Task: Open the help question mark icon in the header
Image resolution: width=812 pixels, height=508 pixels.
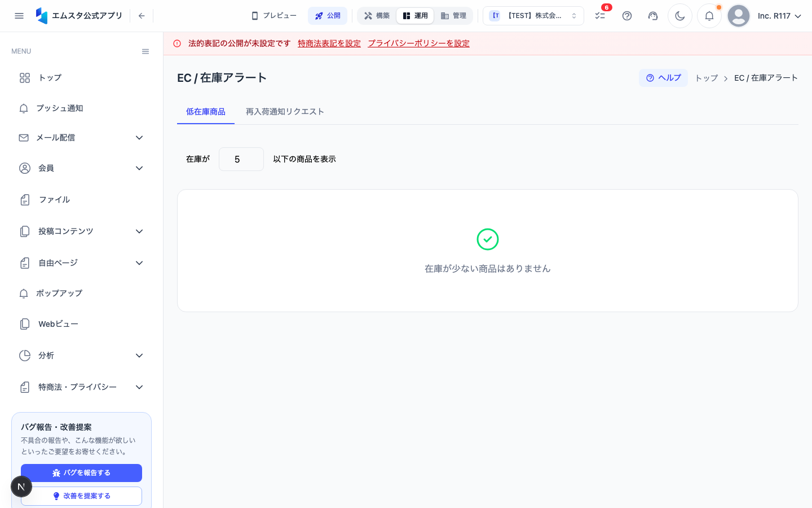Action: pos(627,16)
